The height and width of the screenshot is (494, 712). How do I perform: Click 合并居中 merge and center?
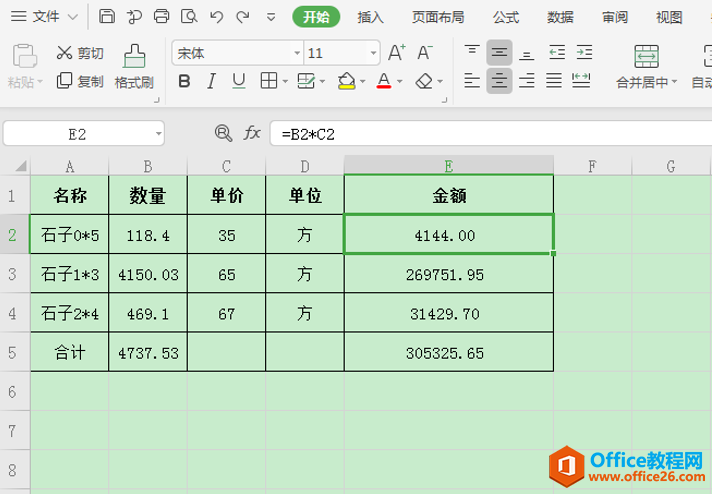tap(647, 66)
